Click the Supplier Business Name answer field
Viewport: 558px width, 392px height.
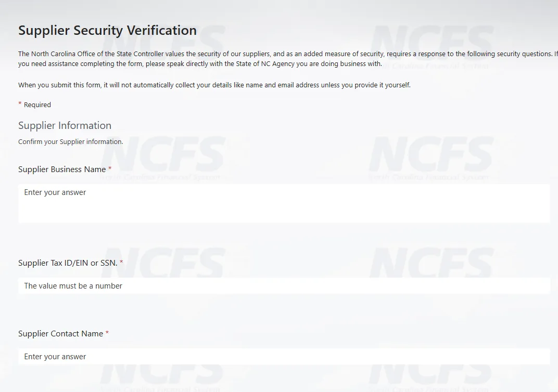(x=284, y=203)
